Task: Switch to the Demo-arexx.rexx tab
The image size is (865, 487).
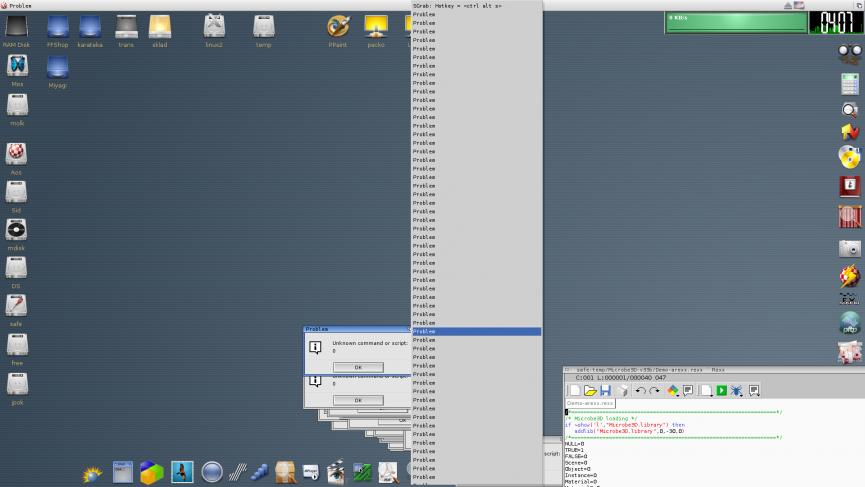Action: click(x=591, y=403)
